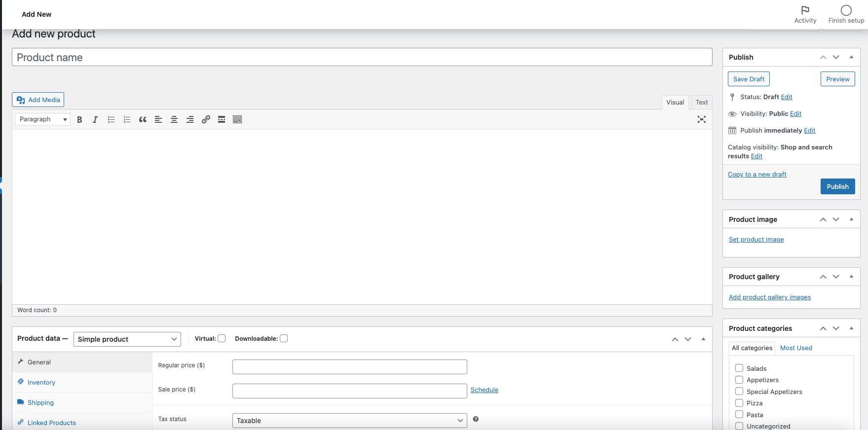This screenshot has height=430, width=868.
Task: Open the Paragraph format dropdown
Action: pyautogui.click(x=42, y=119)
